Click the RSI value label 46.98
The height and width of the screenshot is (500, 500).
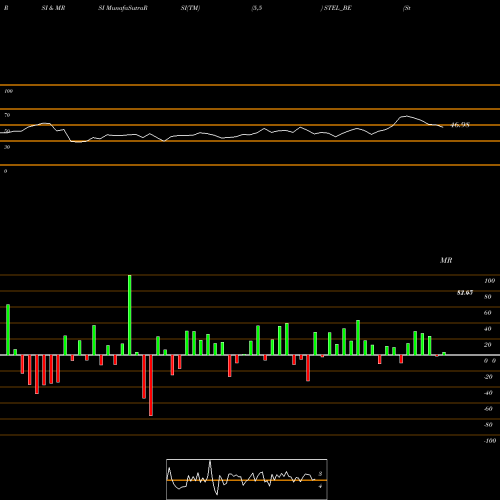(x=460, y=125)
